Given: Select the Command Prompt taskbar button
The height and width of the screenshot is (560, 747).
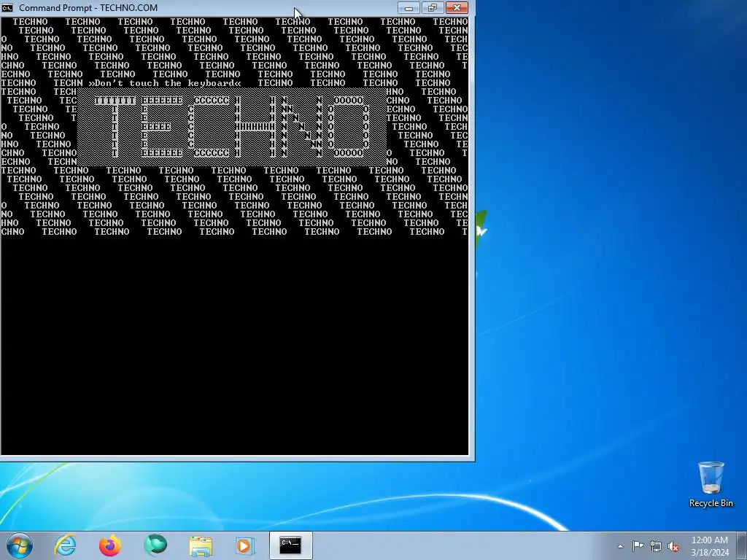Looking at the screenshot, I should [290, 545].
